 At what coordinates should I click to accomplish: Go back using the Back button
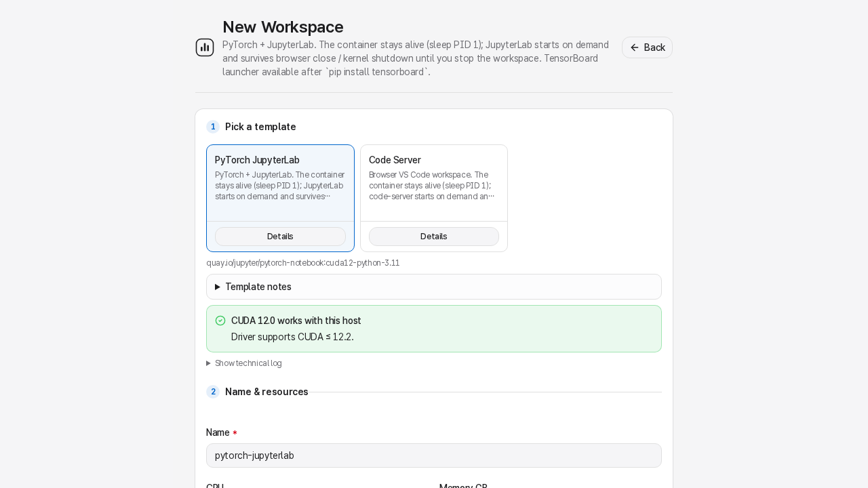pos(647,47)
